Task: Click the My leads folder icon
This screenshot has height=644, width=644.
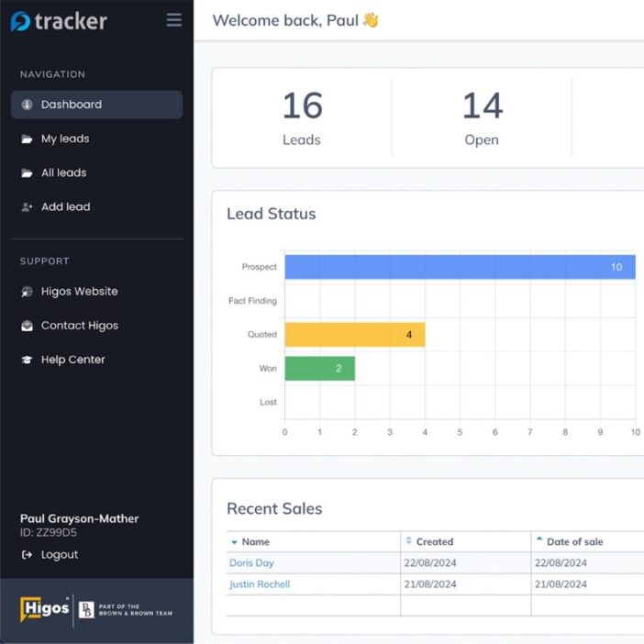Action: coord(27,139)
